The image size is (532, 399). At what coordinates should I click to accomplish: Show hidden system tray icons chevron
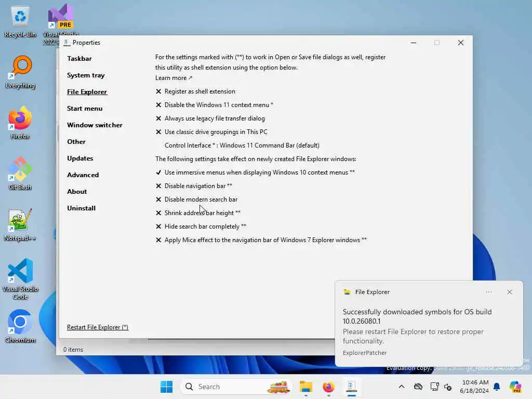(402, 387)
